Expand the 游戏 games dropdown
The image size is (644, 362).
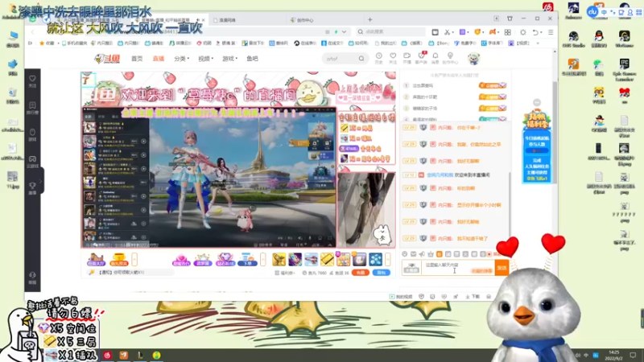[x=229, y=59]
